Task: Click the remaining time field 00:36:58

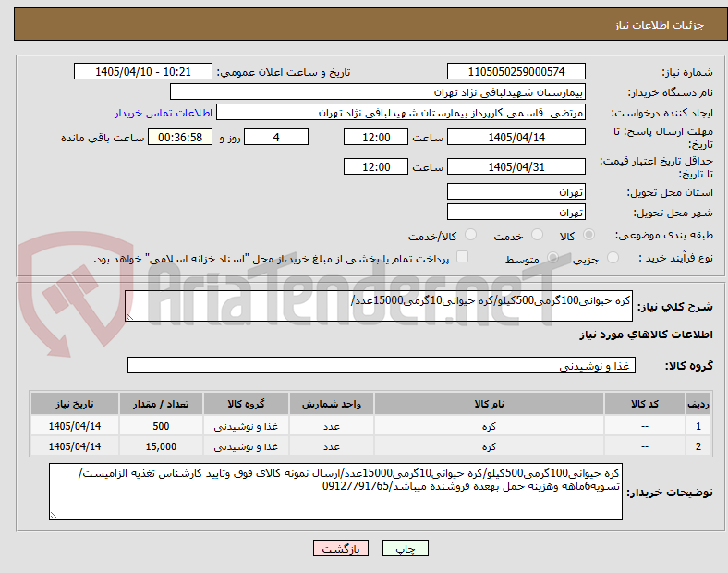Action: pyautogui.click(x=180, y=138)
